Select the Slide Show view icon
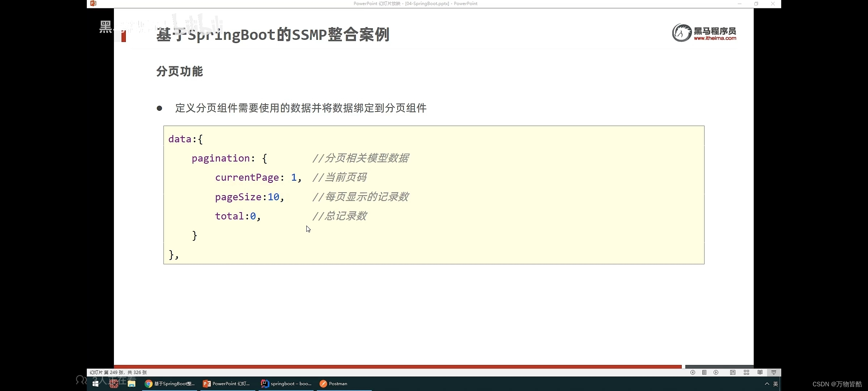 pyautogui.click(x=774, y=372)
